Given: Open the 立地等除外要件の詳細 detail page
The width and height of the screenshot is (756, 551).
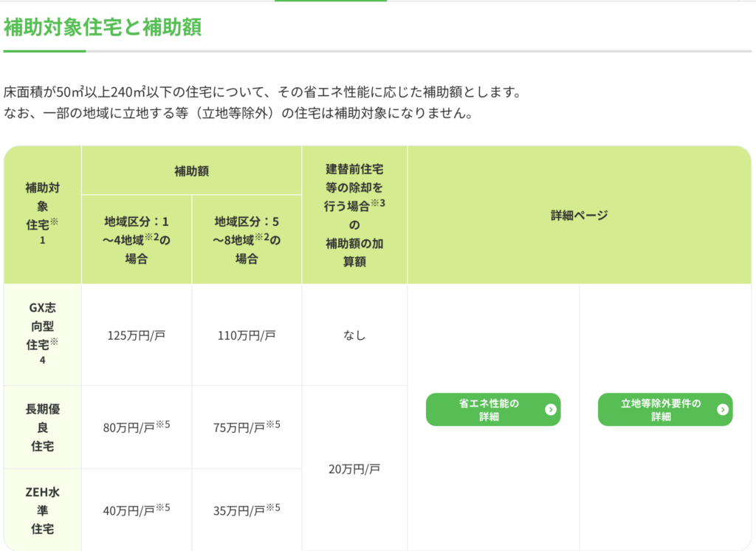Looking at the screenshot, I should 664,409.
